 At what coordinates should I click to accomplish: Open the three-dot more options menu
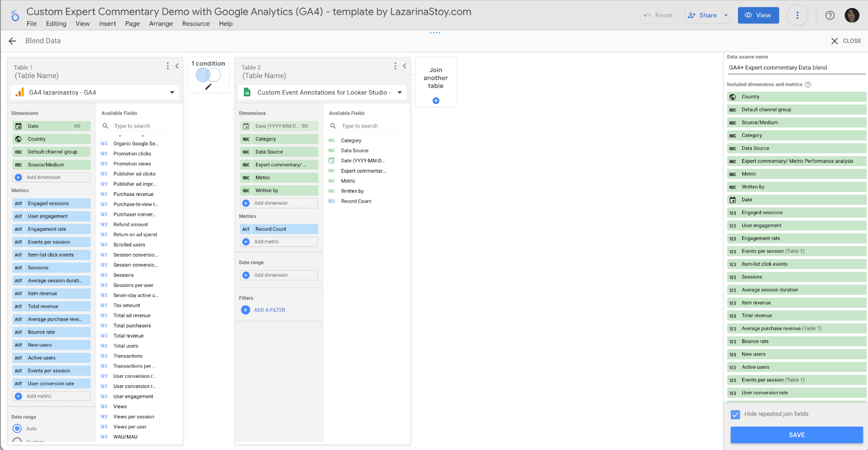(797, 15)
